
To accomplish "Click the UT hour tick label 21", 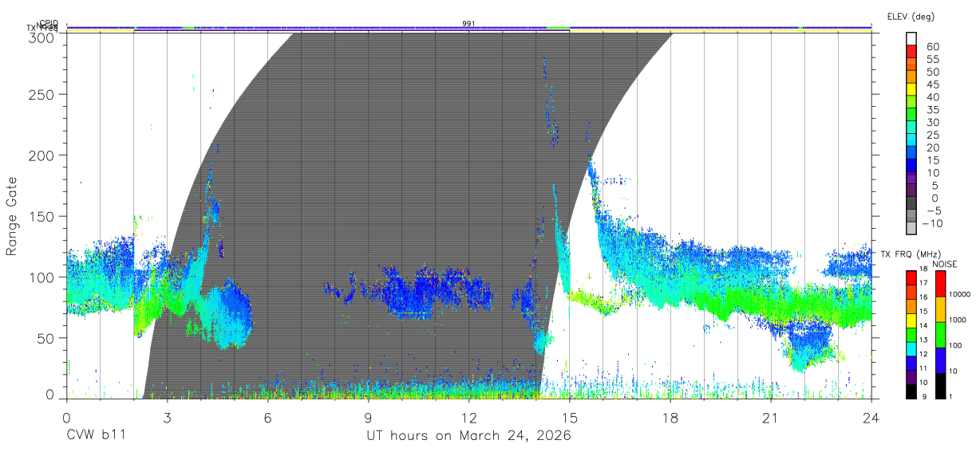I will click(771, 417).
